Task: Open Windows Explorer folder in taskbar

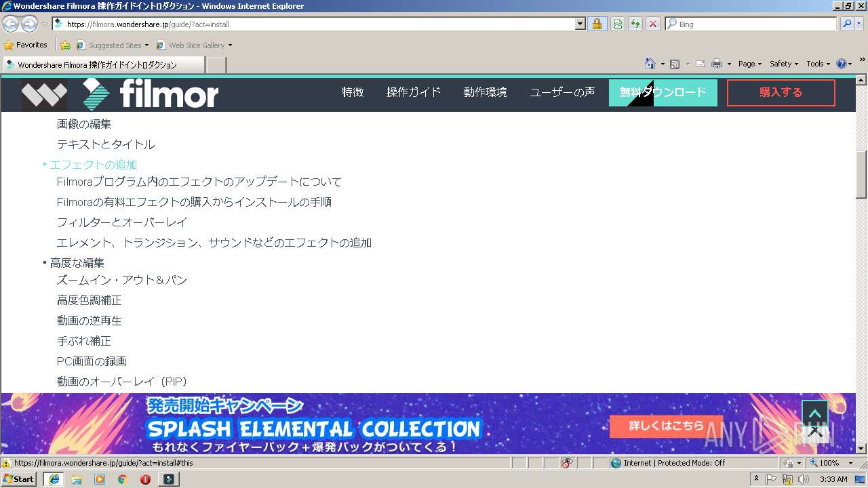Action: point(77,479)
